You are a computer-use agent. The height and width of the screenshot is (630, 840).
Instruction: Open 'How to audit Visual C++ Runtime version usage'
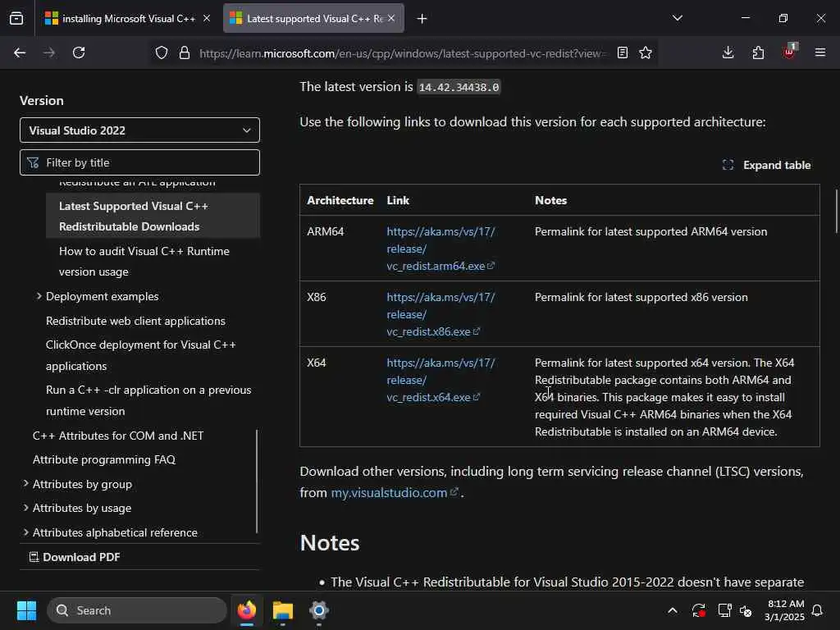tap(144, 262)
